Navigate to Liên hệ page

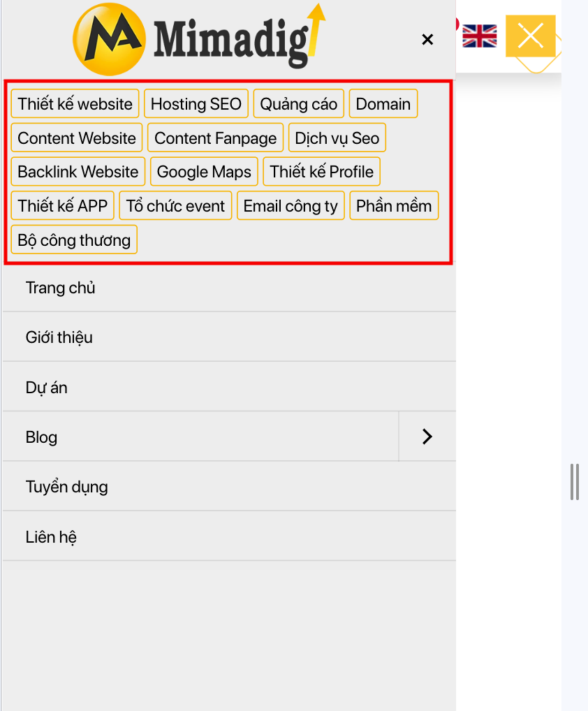click(51, 537)
